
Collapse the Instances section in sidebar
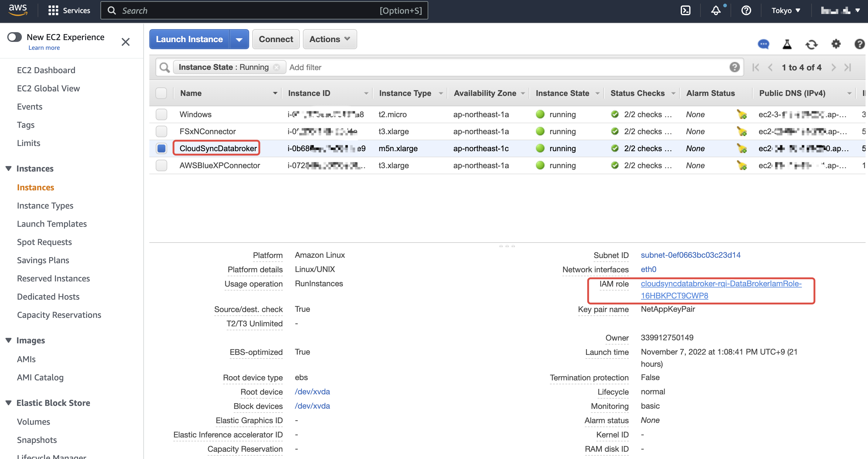click(x=8, y=168)
